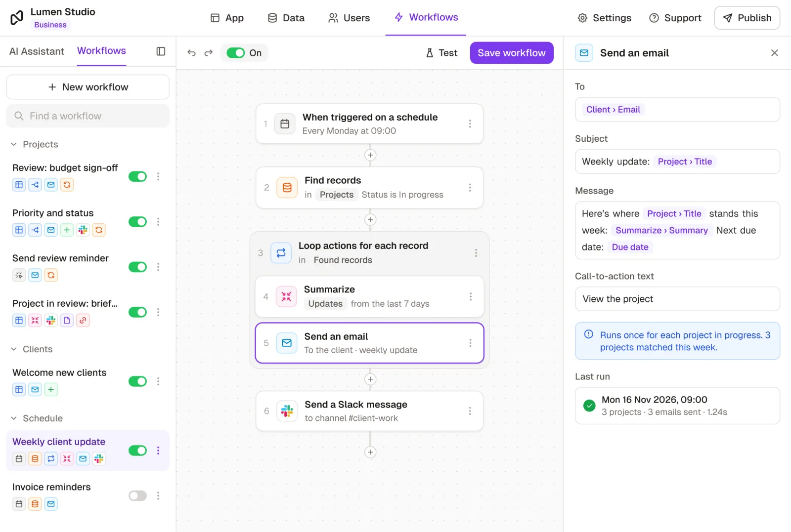Click the Subject field
This screenshot has height=532, width=791.
(x=677, y=162)
